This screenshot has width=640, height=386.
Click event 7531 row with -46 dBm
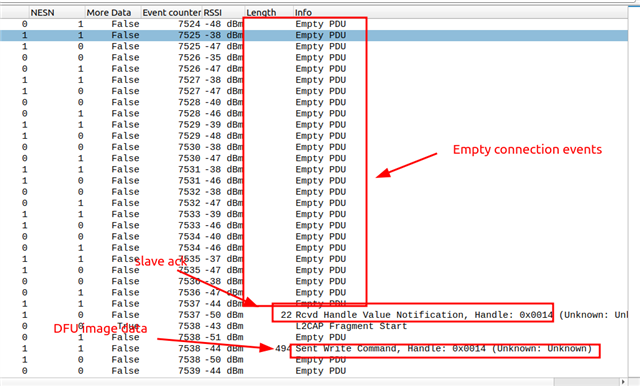(314, 181)
